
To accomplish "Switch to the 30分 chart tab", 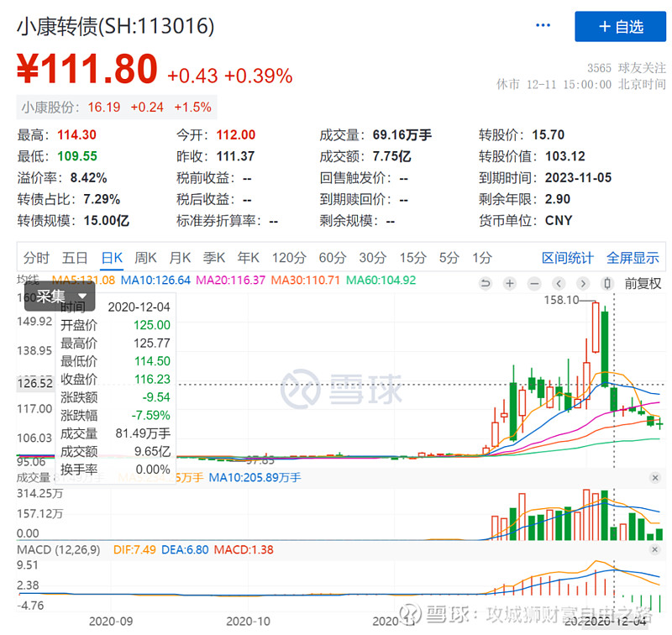I will (x=373, y=258).
